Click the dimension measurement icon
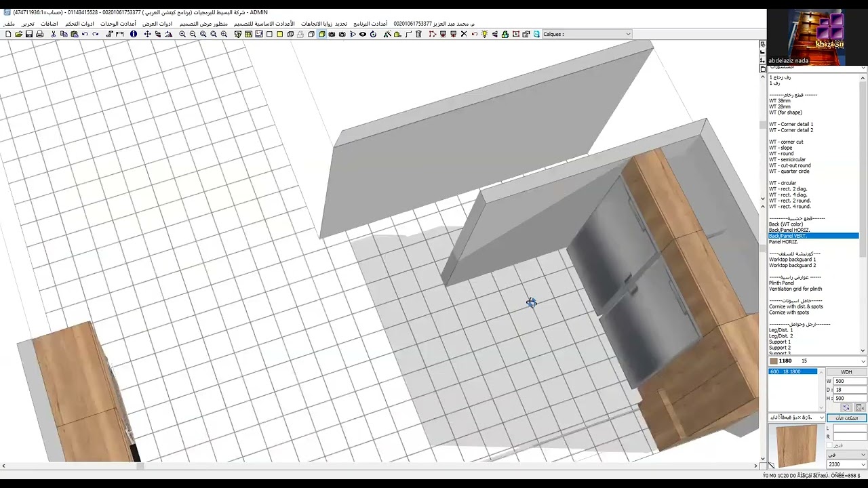This screenshot has width=868, height=488. pos(119,34)
